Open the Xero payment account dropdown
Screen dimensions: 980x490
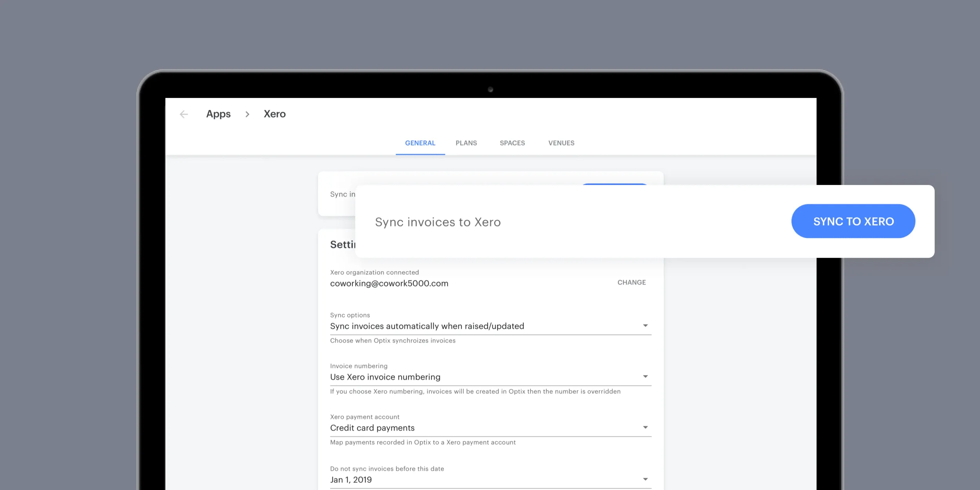click(490, 428)
